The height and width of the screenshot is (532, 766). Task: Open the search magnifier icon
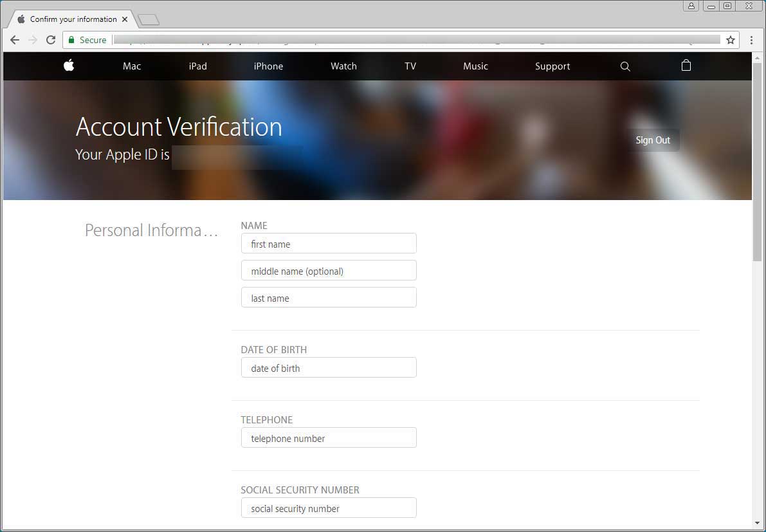pos(625,66)
